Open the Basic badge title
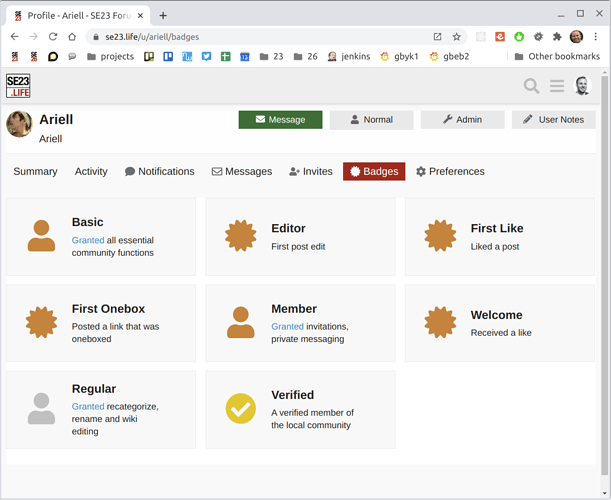The image size is (611, 500). coord(88,222)
